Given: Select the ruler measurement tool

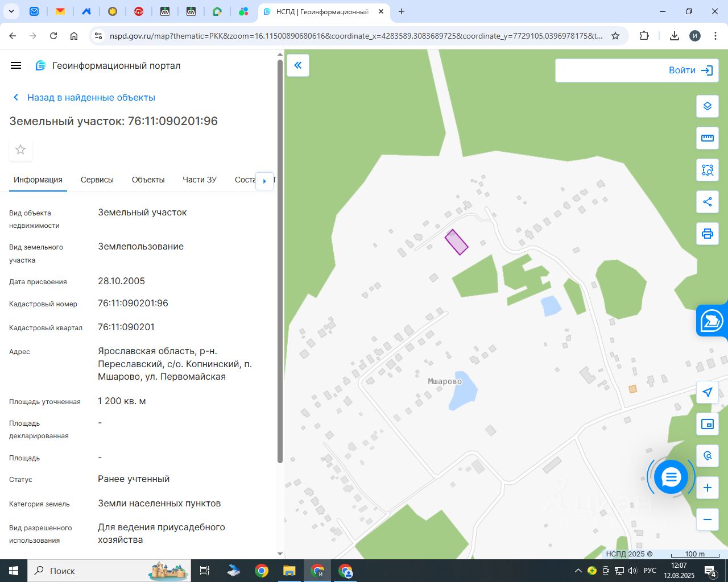Looking at the screenshot, I should point(707,138).
